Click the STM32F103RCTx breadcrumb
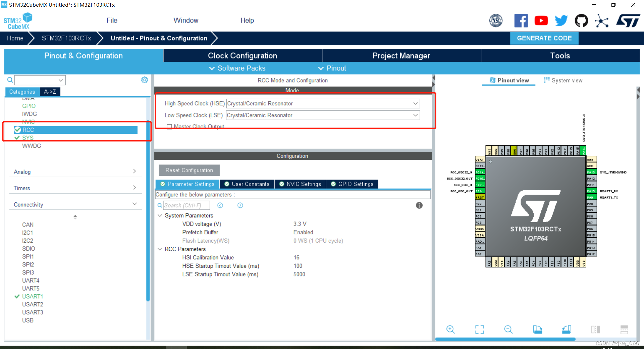This screenshot has width=644, height=349. [x=66, y=38]
